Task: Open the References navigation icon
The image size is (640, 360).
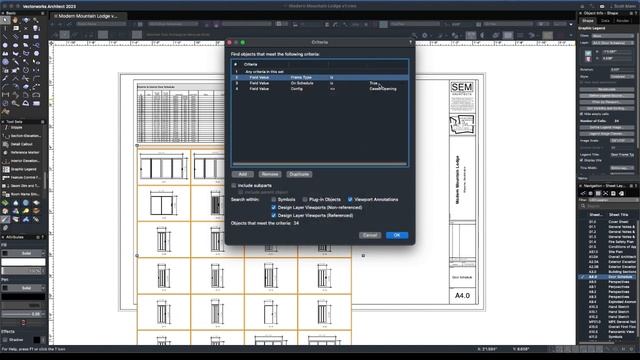Action: [x=621, y=193]
